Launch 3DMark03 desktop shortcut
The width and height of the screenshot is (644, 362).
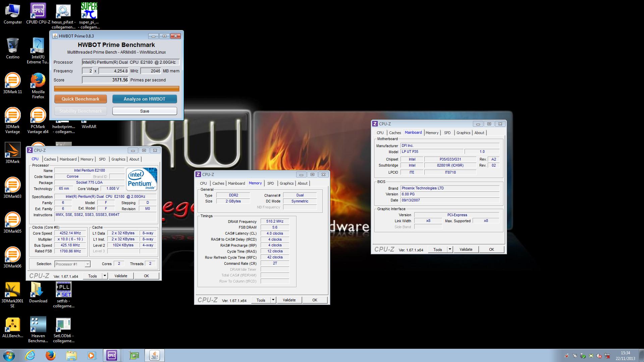13,188
